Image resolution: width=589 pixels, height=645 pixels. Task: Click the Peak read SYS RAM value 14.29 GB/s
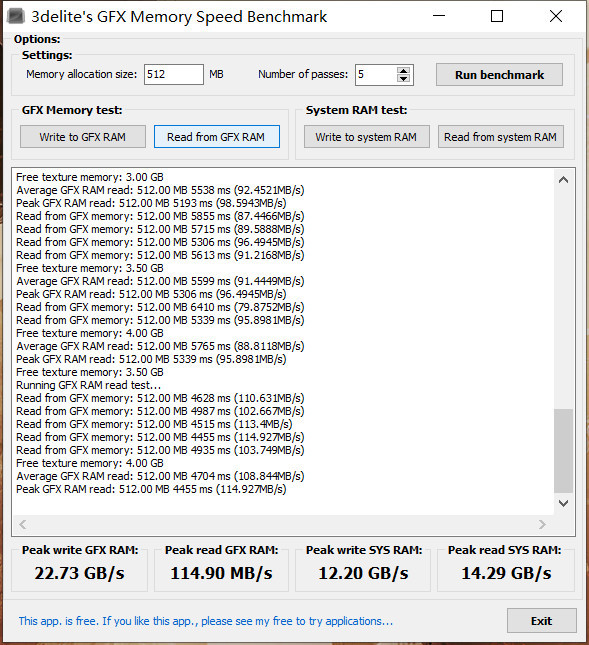[x=506, y=573]
